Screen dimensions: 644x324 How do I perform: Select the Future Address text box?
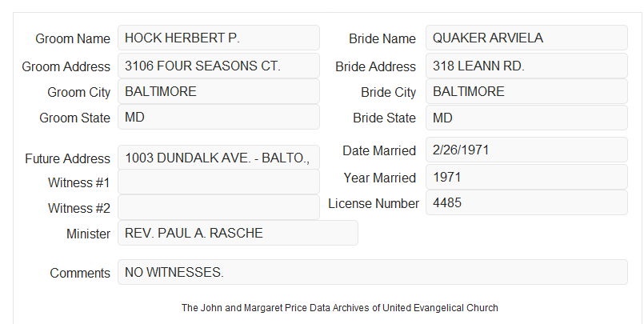coord(218,158)
